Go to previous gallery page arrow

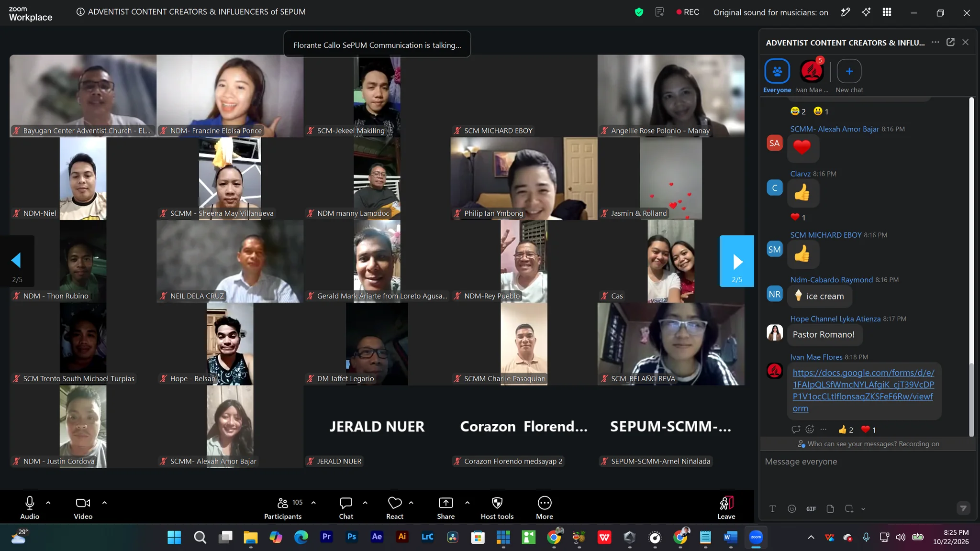tap(17, 261)
